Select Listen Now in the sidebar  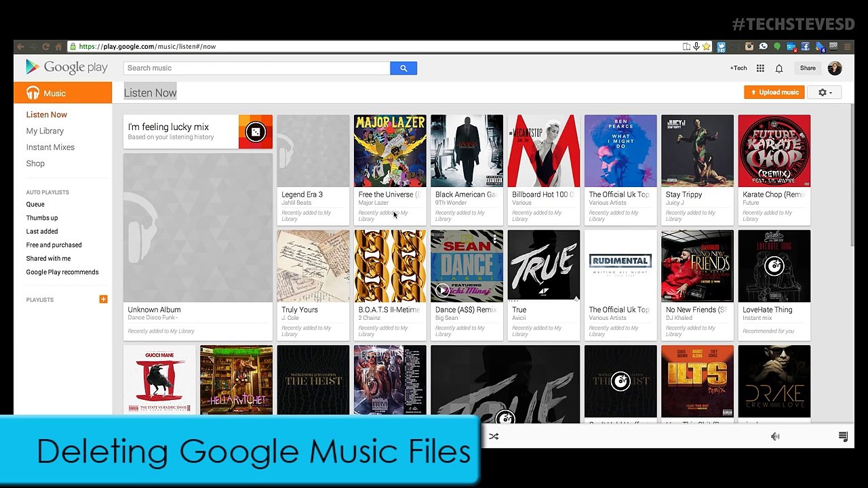click(x=47, y=115)
